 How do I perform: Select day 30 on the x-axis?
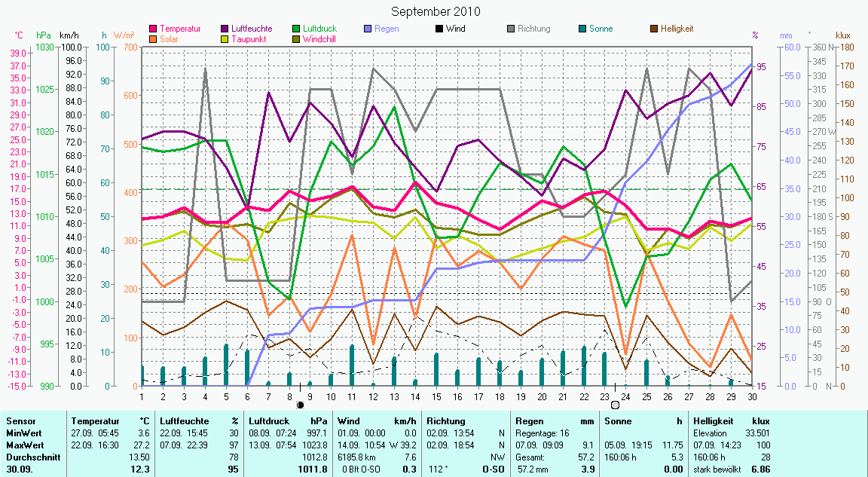pos(751,395)
